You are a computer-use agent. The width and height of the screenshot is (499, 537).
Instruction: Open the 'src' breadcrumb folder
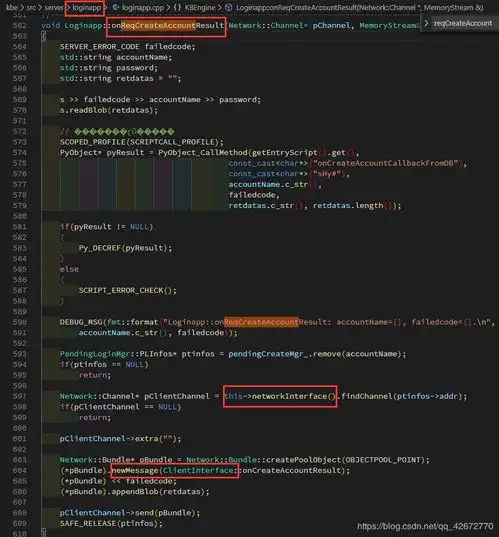tap(31, 7)
